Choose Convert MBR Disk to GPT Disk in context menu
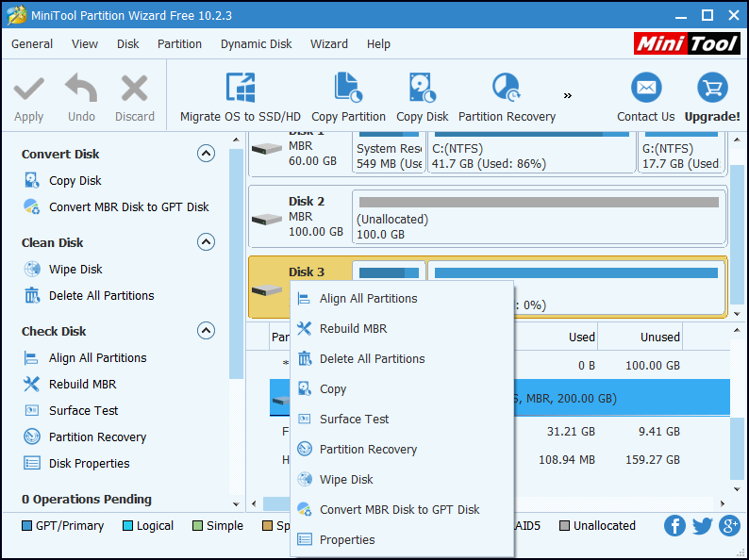The height and width of the screenshot is (560, 749). click(402, 509)
